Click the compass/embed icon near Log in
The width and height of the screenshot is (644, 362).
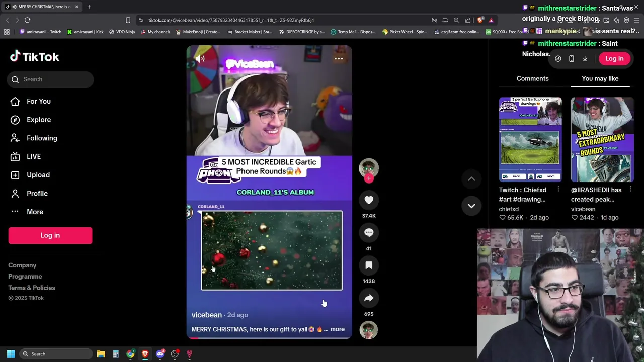[558, 59]
